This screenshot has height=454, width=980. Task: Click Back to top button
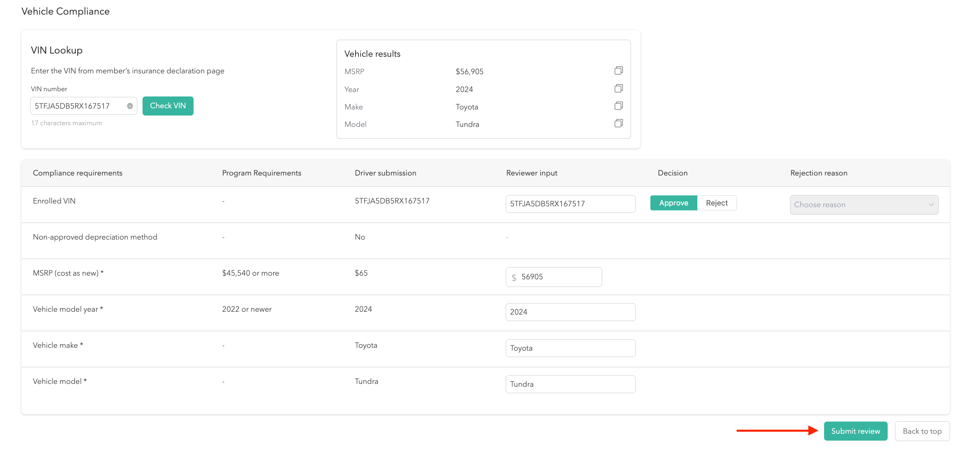(x=922, y=431)
